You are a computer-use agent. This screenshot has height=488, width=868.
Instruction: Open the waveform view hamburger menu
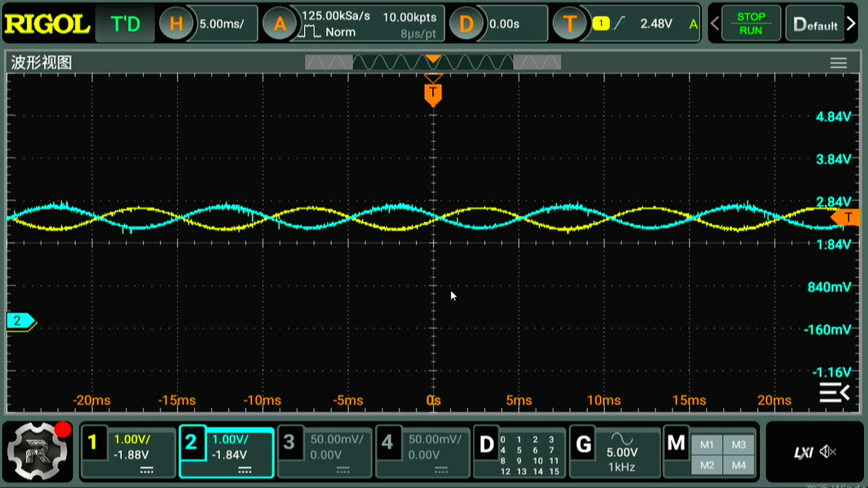[838, 63]
